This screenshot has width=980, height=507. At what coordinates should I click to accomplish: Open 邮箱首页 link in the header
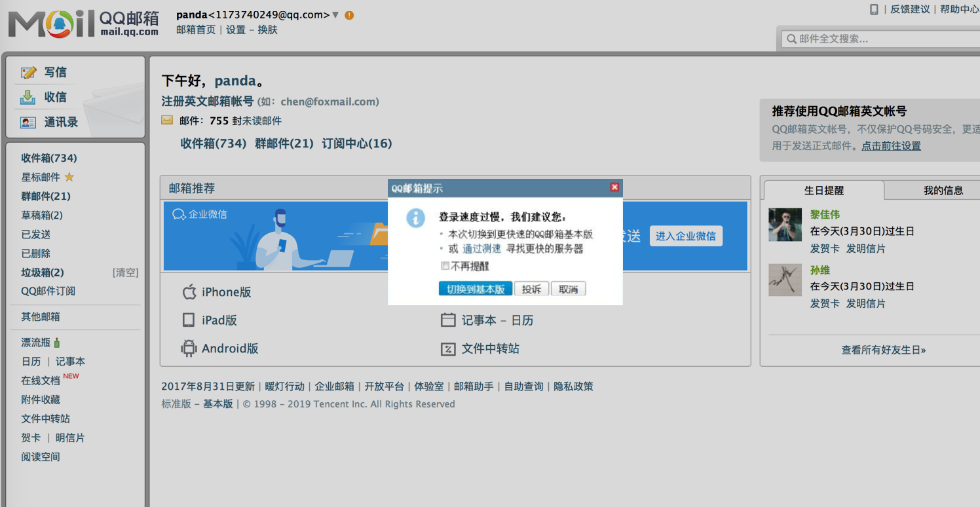click(x=196, y=29)
